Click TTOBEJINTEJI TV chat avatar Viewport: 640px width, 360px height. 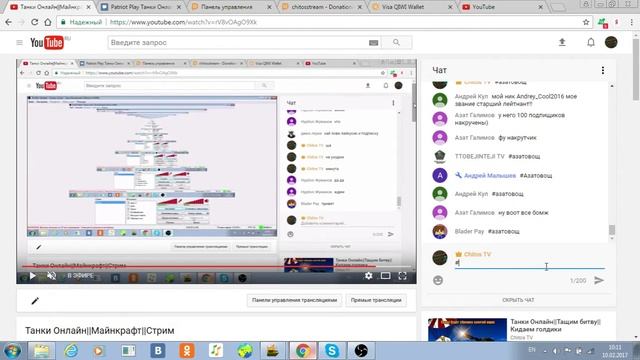coord(440,156)
